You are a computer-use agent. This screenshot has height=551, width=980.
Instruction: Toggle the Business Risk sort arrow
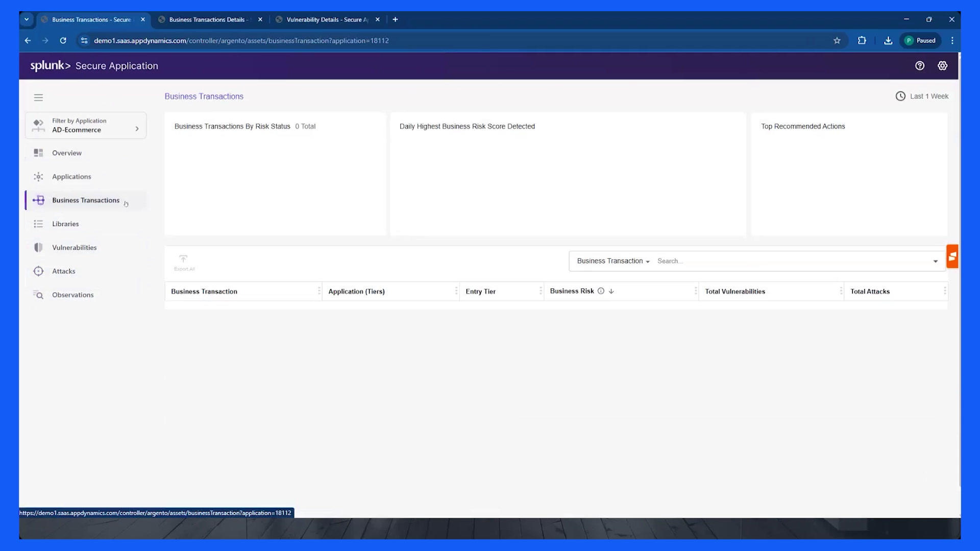611,291
